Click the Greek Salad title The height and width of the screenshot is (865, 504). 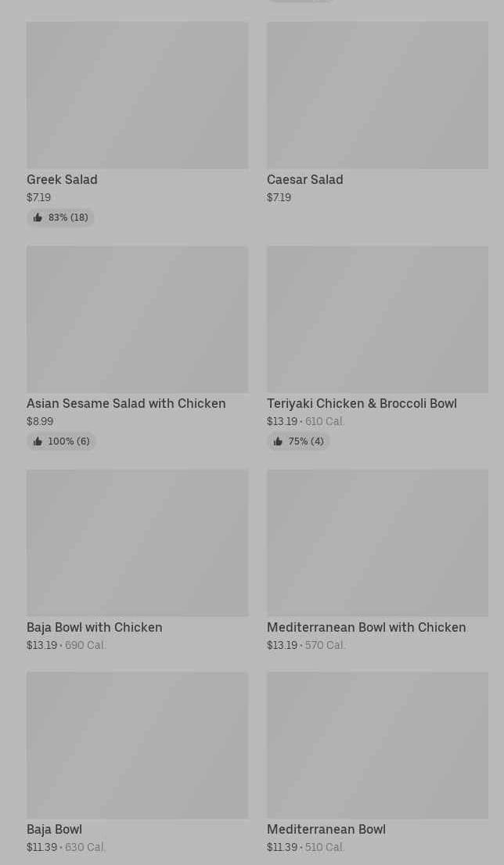pos(62,179)
